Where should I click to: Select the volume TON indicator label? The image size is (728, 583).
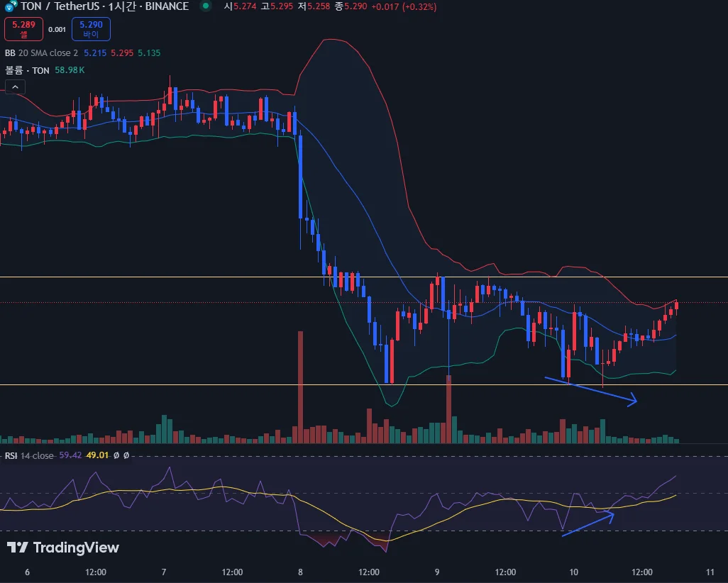point(27,70)
